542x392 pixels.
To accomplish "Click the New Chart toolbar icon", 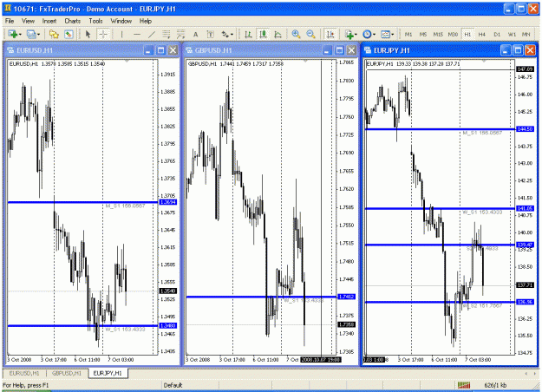I will (x=13, y=34).
